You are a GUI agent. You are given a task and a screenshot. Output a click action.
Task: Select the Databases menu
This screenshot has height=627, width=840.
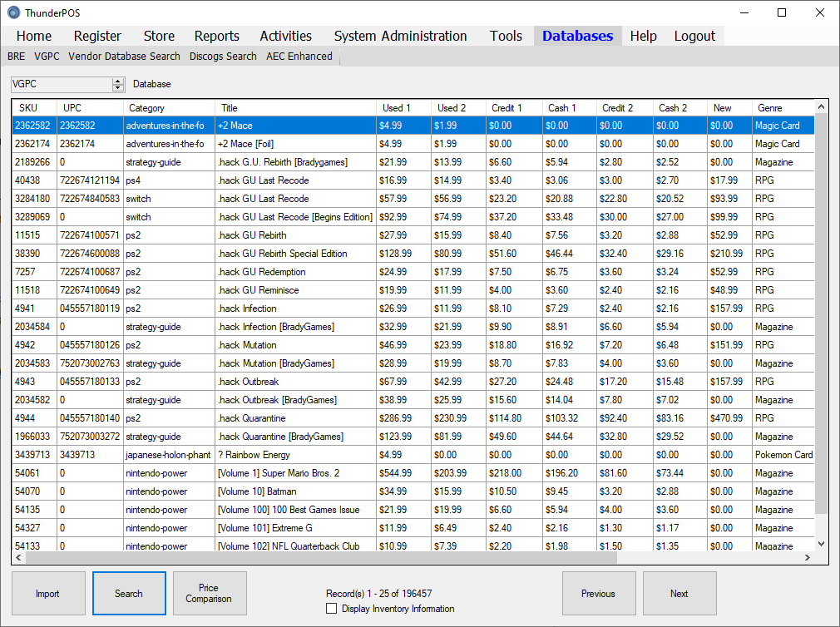pyautogui.click(x=577, y=36)
